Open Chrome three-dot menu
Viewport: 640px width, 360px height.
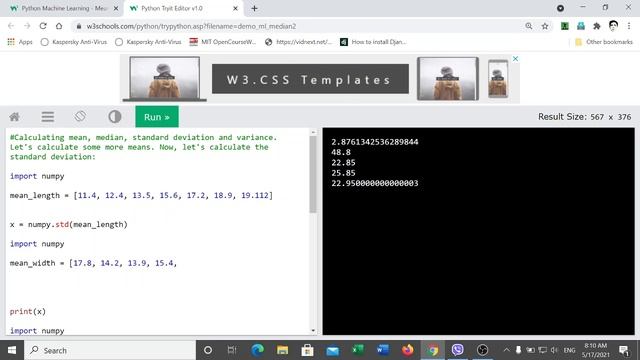(x=629, y=26)
